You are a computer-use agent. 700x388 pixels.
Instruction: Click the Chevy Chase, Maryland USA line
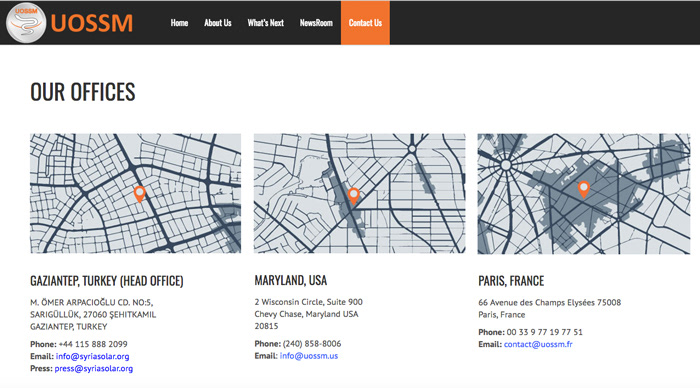pos(306,314)
